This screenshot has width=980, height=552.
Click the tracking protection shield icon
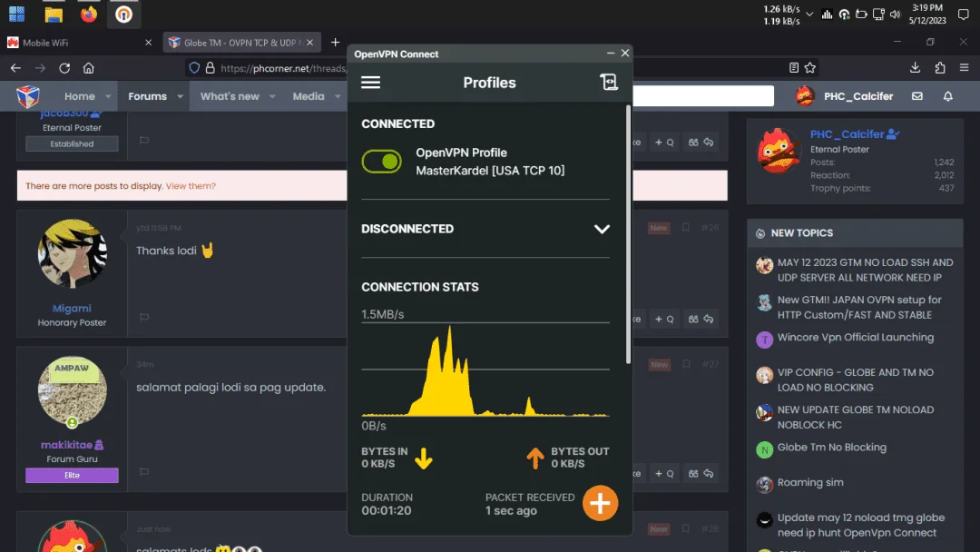click(194, 68)
